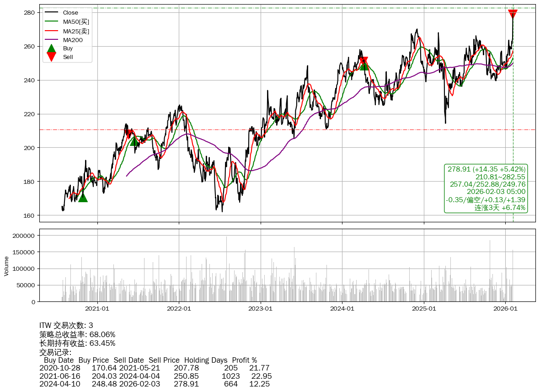Click the 2025-01 date tick label
This screenshot has width=540, height=392.
click(424, 309)
